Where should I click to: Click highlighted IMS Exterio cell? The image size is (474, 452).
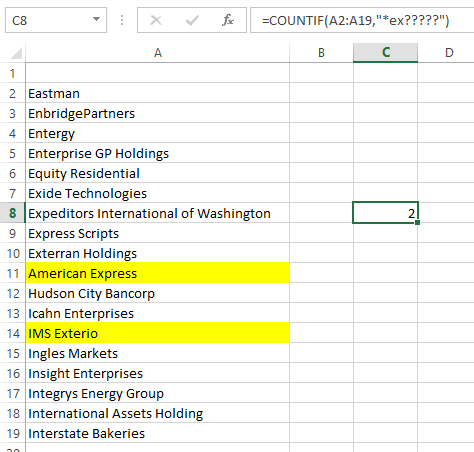(x=158, y=333)
